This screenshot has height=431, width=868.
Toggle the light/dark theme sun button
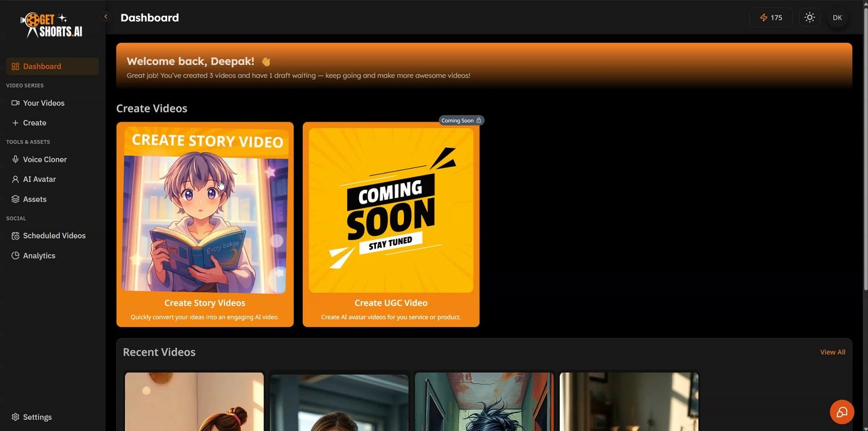click(810, 17)
